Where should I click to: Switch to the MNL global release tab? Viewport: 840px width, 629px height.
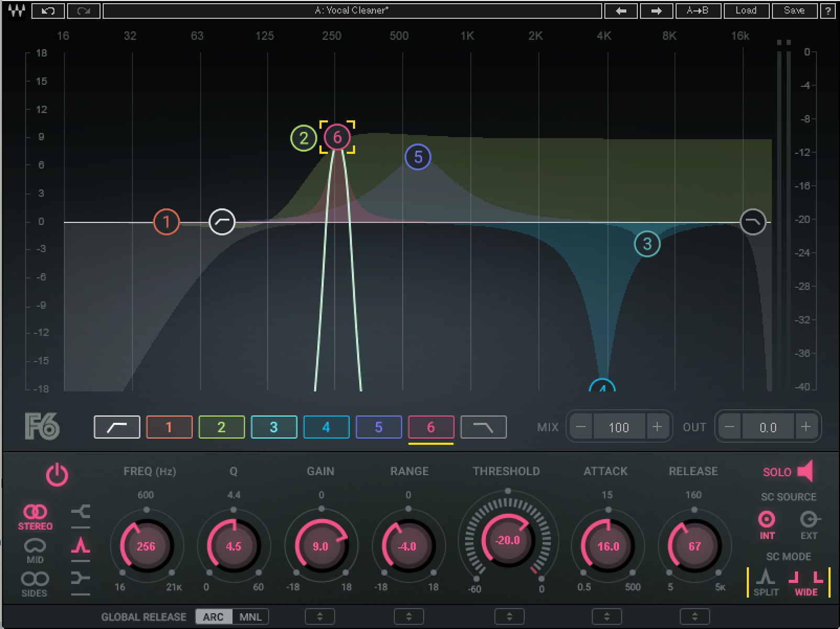point(251,616)
